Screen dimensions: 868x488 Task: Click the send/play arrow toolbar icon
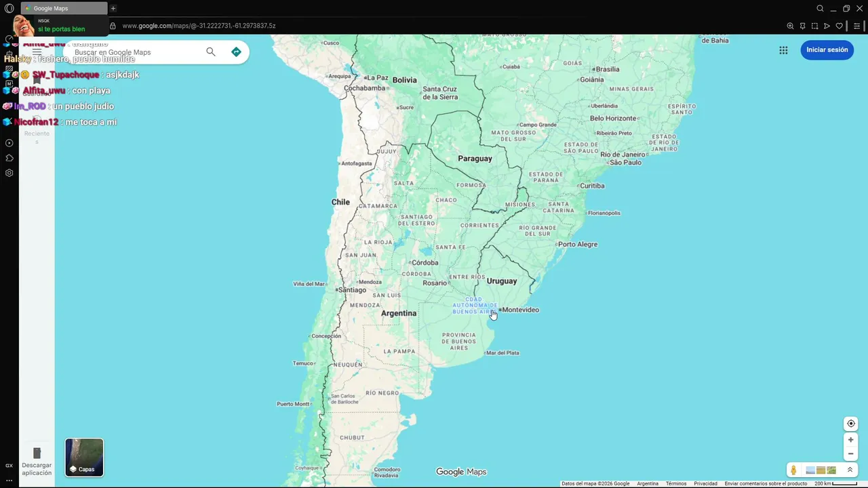(827, 26)
